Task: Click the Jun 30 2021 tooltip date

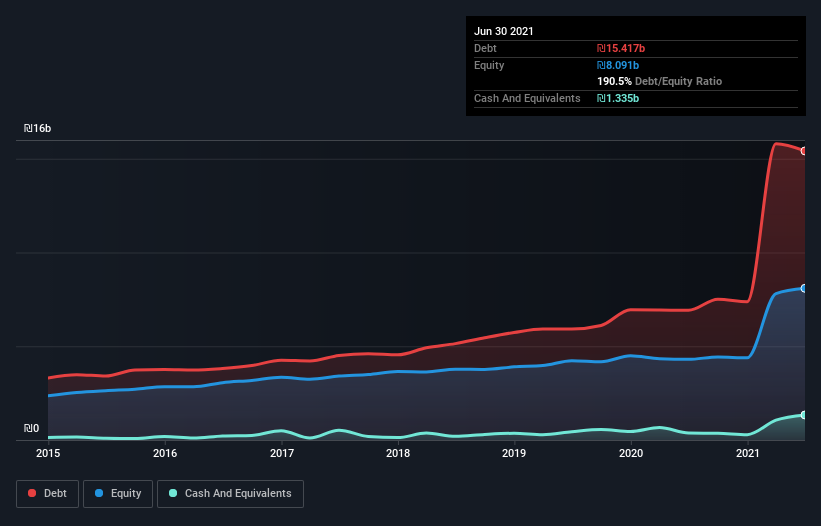Action: click(504, 31)
